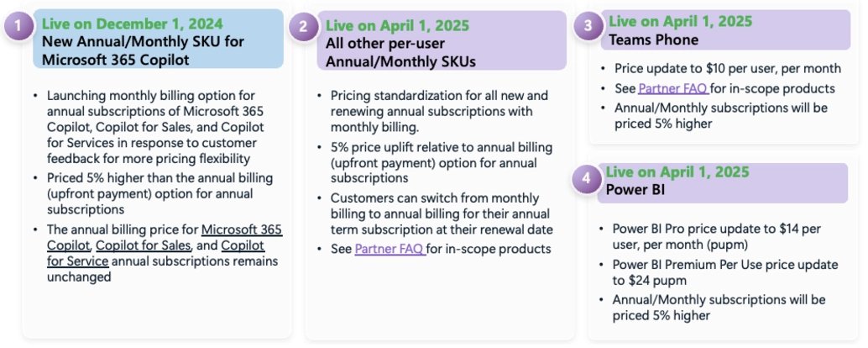Open the Copilot for Sales link
868x348 pixels.
144,245
